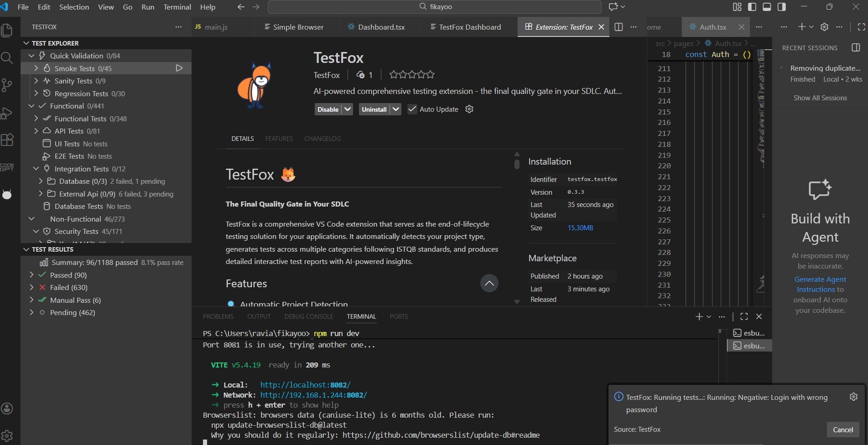Run the Smoke Tests play icon
Viewport: 868px width, 445px height.
(x=179, y=68)
